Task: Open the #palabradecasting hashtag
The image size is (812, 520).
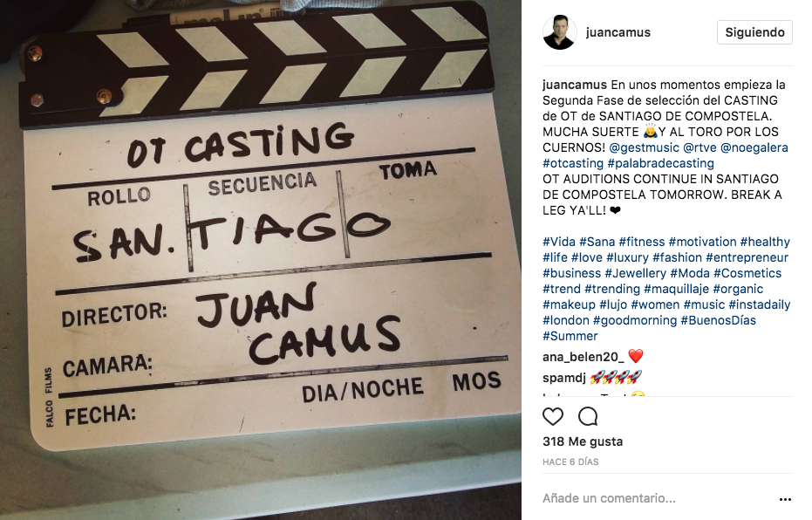Action: [x=660, y=163]
